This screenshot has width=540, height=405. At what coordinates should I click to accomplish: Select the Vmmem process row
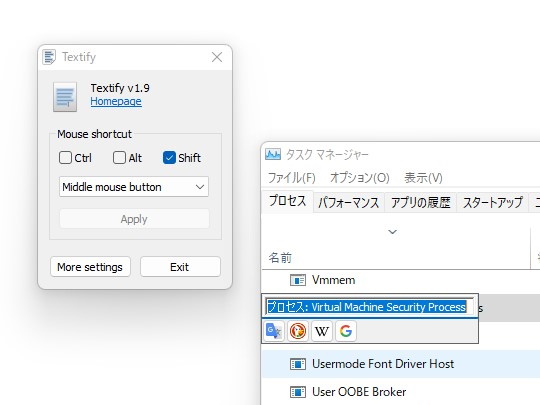tap(401, 280)
